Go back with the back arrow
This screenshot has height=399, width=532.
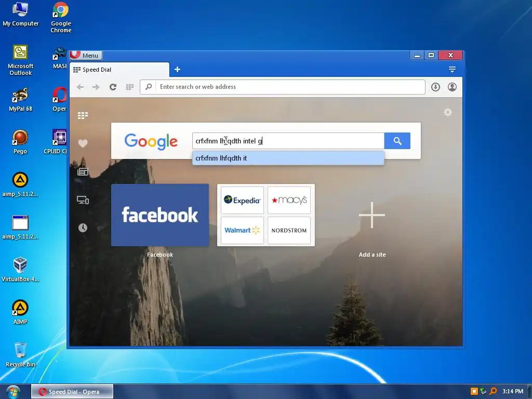click(80, 87)
